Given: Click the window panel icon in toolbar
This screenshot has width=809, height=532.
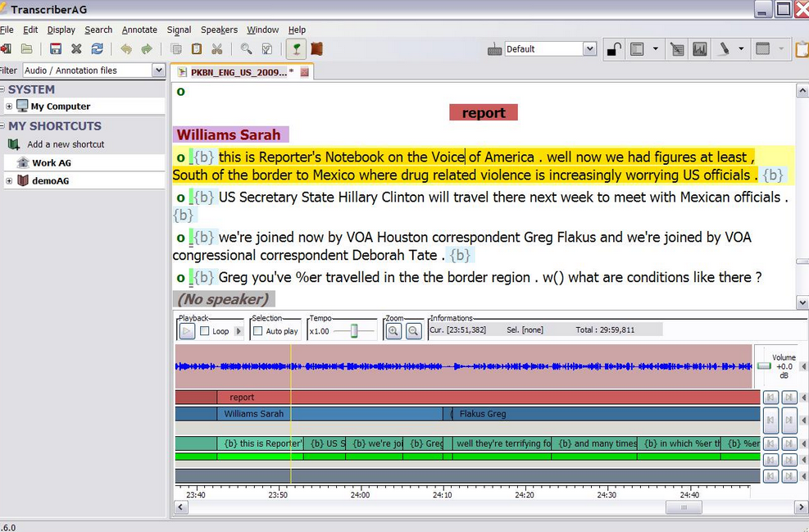Looking at the screenshot, I should (x=762, y=49).
